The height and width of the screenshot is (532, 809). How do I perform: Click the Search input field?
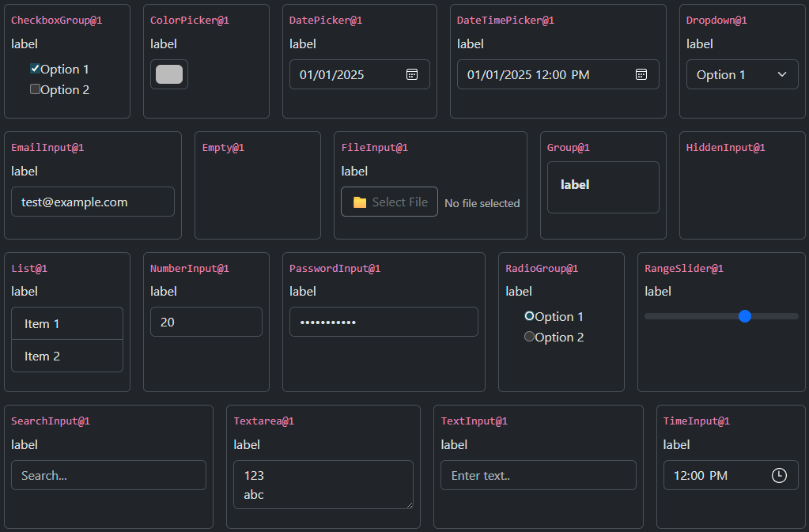108,475
